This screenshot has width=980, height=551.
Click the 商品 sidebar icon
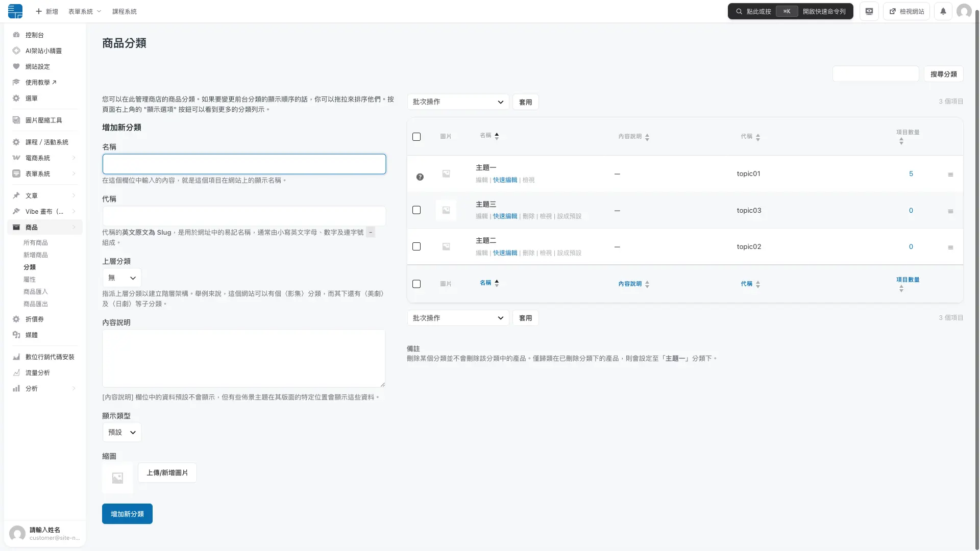point(16,228)
